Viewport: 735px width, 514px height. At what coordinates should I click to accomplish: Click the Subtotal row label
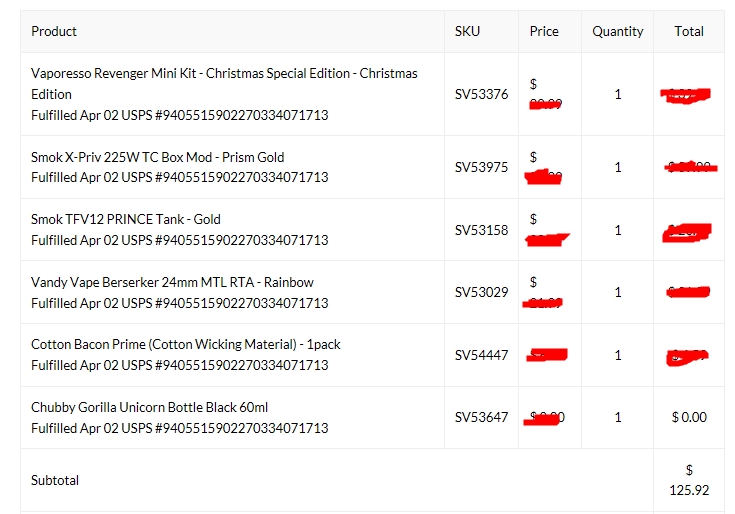(55, 480)
